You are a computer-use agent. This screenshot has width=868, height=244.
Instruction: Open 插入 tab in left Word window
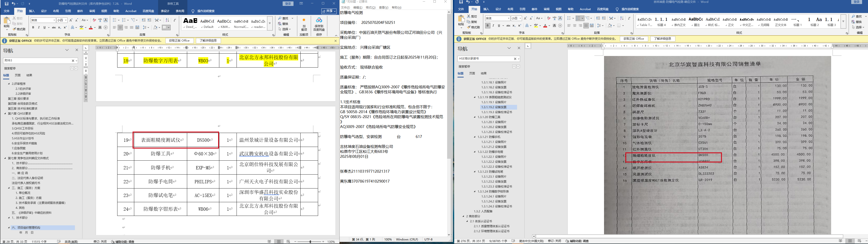pos(32,11)
